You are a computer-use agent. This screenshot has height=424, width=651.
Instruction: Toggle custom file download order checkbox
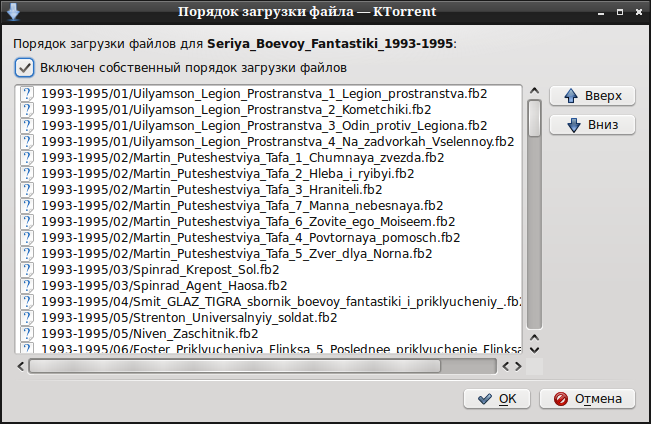(24, 68)
